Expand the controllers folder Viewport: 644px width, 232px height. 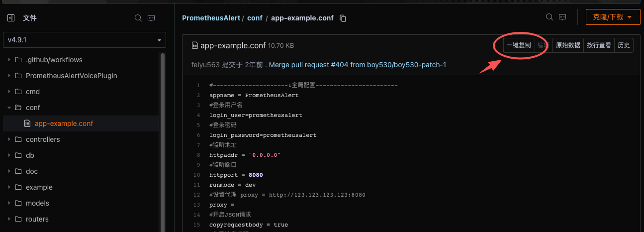pos(9,139)
